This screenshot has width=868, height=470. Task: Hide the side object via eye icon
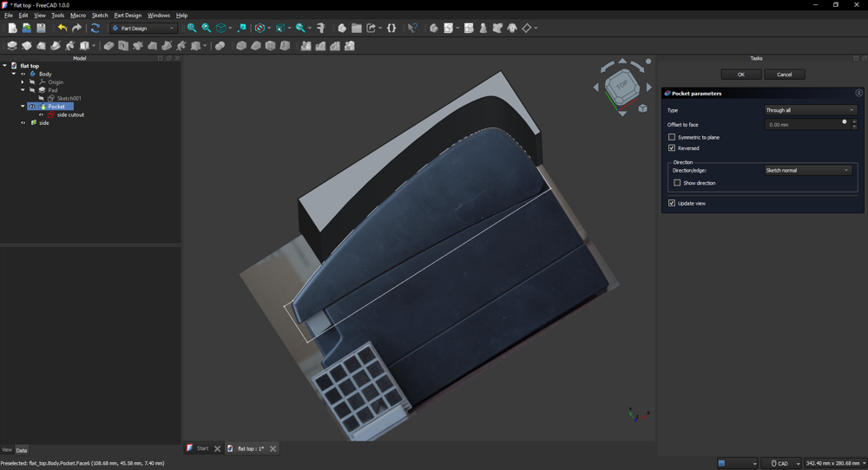pos(23,123)
